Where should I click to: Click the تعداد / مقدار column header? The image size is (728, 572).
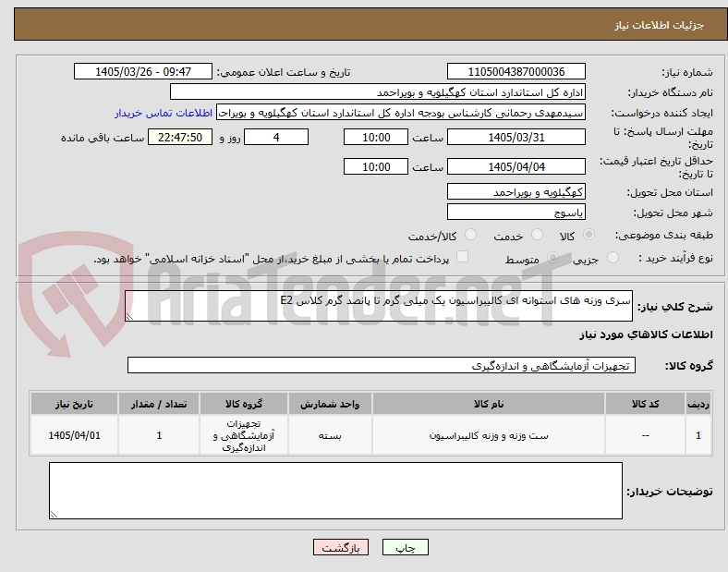(159, 404)
